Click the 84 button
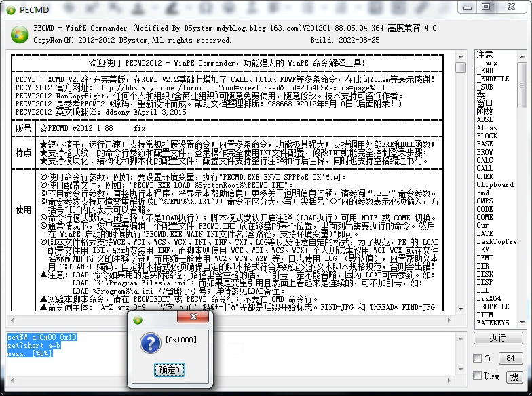 510,358
